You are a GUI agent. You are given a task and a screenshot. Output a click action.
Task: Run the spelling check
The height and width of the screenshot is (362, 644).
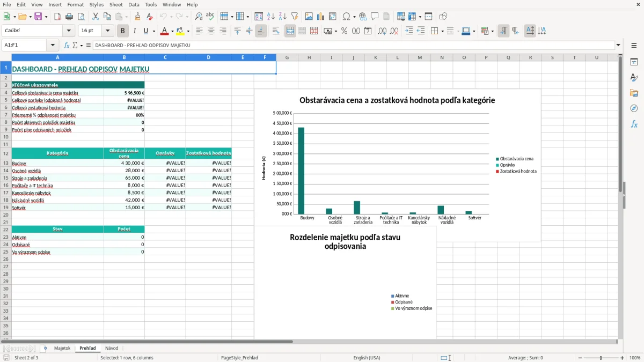(x=210, y=17)
